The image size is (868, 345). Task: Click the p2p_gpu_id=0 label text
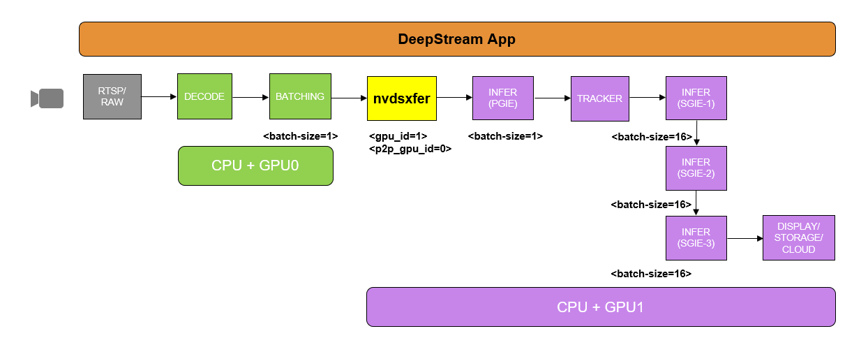coord(410,149)
